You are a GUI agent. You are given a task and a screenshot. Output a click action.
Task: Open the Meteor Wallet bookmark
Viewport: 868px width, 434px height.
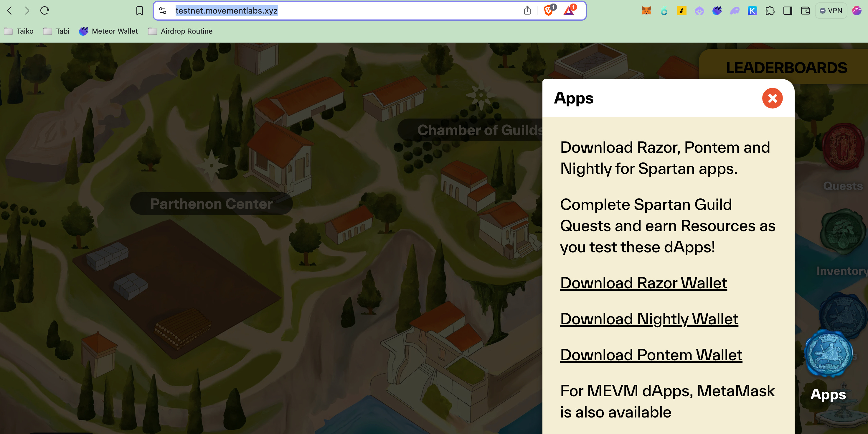click(108, 31)
